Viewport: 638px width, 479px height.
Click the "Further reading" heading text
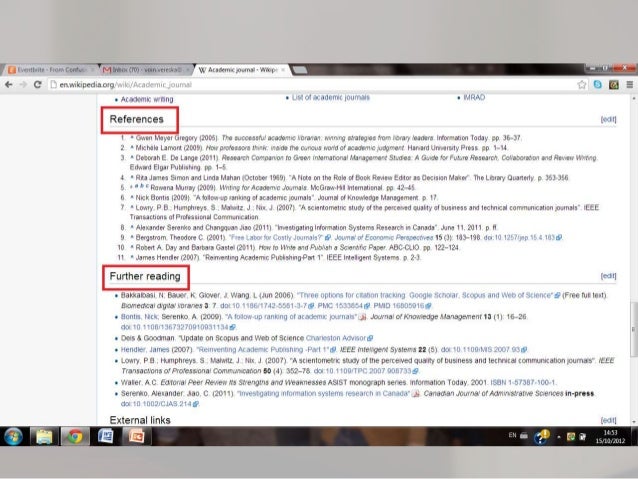pyautogui.click(x=145, y=276)
